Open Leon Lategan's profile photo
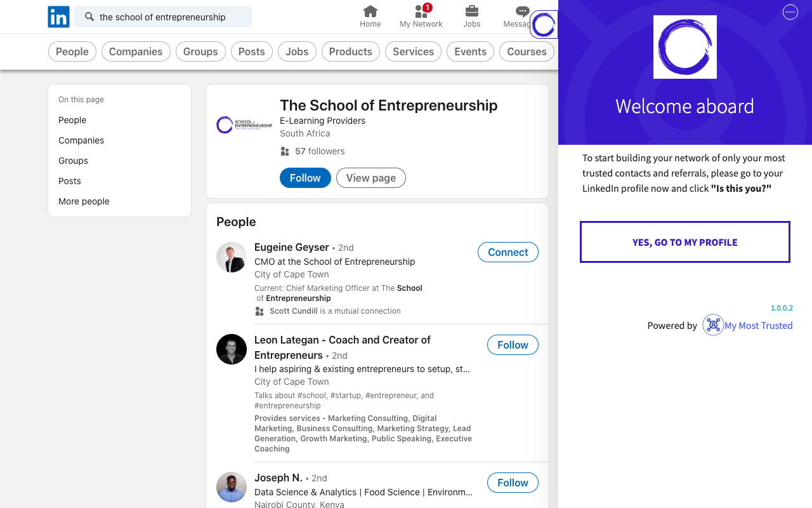812x508 pixels. point(232,349)
